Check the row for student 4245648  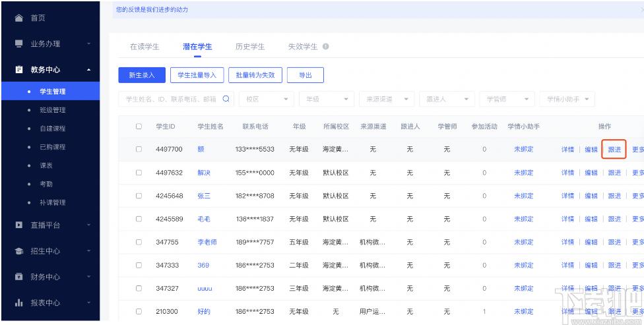point(139,196)
